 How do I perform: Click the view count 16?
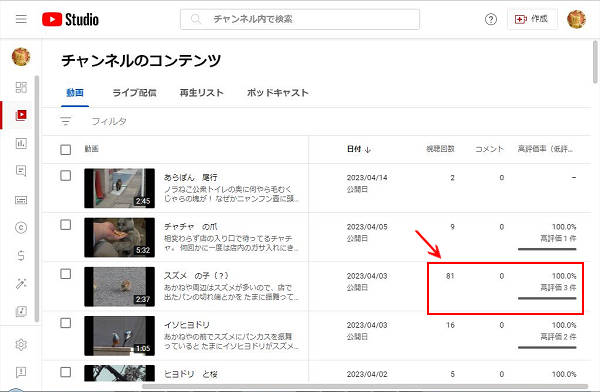coord(450,325)
